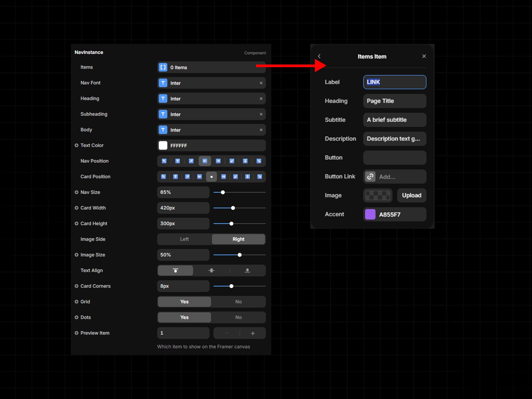Click the Card Width slider handle
The image size is (532, 399).
coord(233,208)
